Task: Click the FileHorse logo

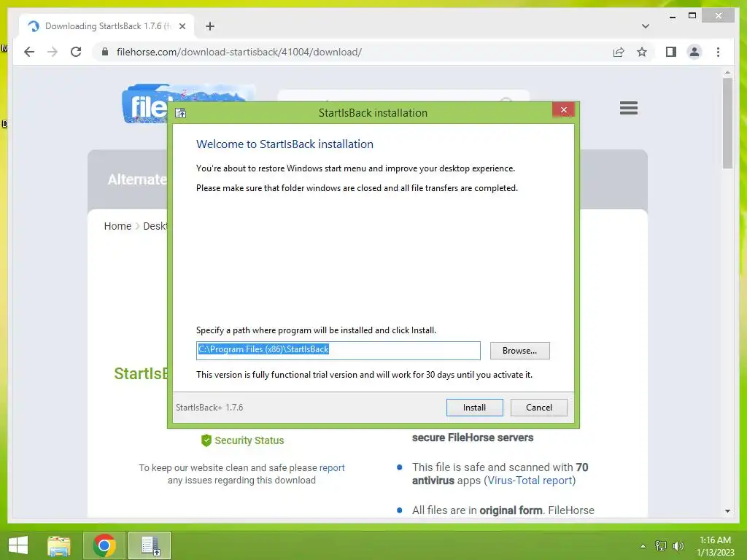Action: [145, 104]
